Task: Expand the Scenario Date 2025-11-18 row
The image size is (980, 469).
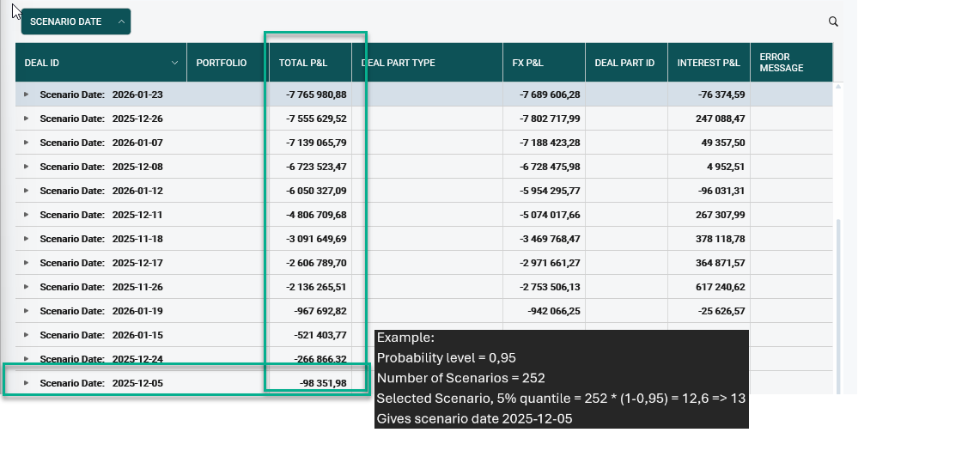Action: pyautogui.click(x=26, y=239)
